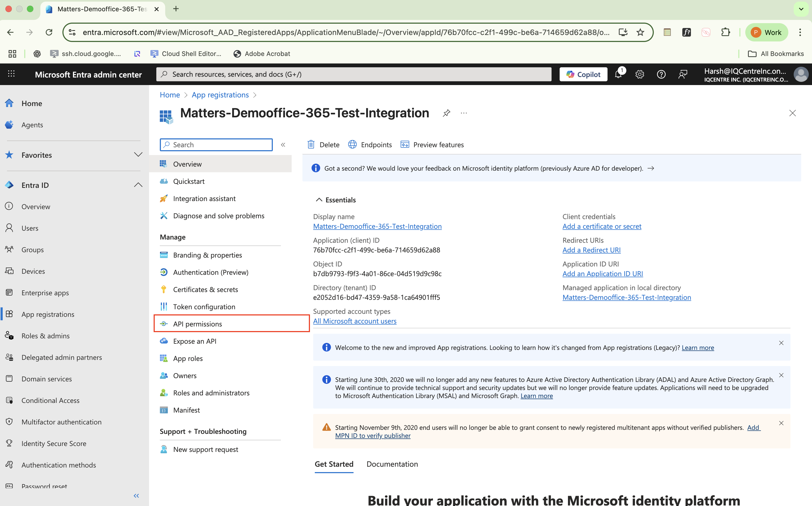Close the app registration blade
This screenshot has width=812, height=506.
792,113
